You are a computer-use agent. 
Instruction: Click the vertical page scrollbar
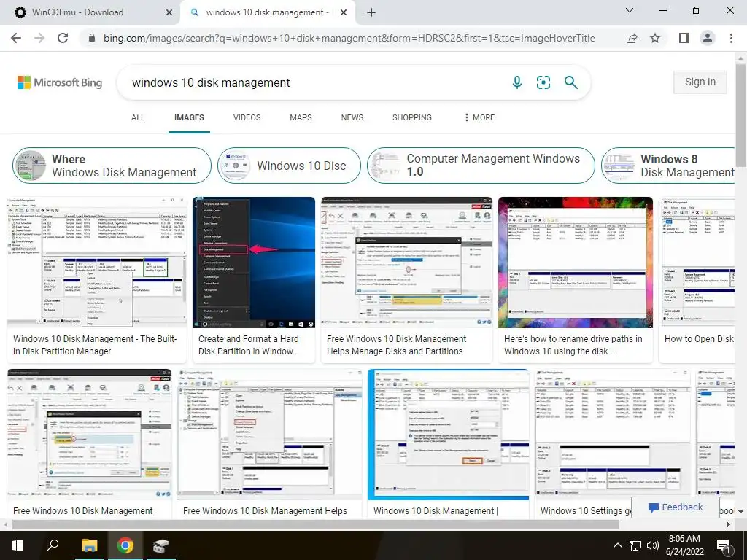click(740, 116)
